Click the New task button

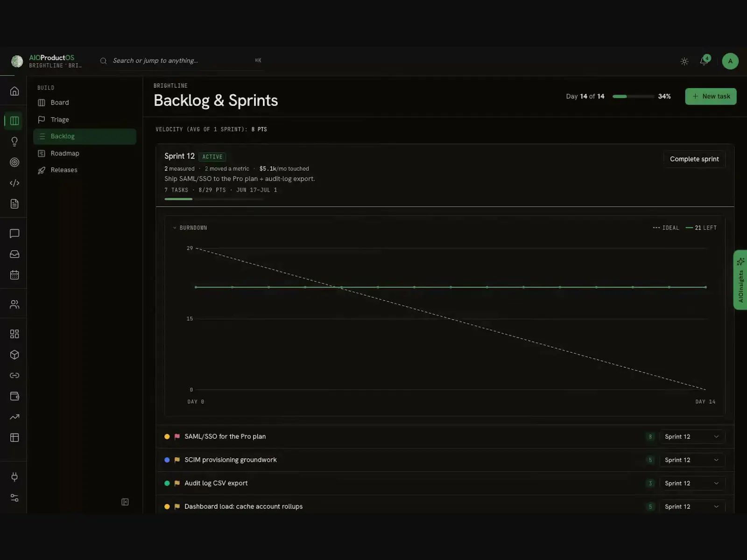711,97
